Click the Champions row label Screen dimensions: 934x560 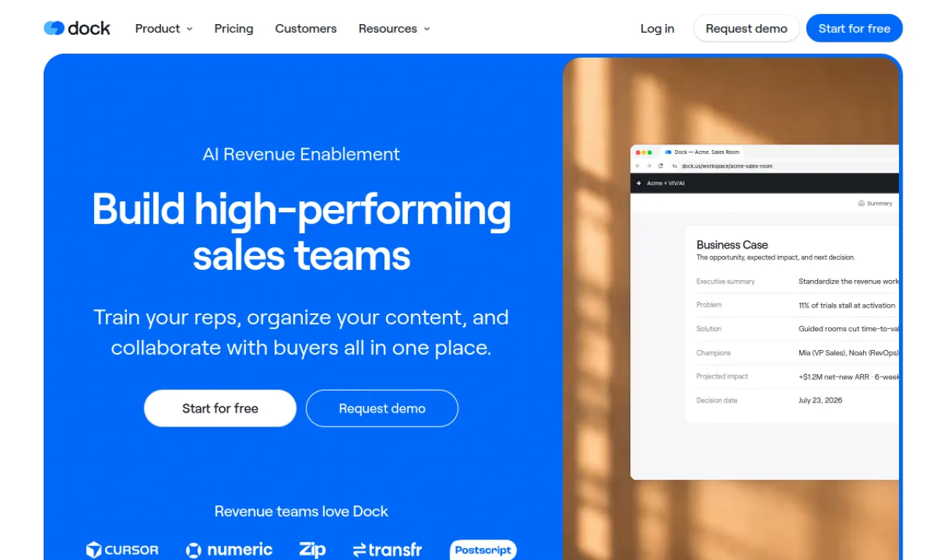pos(713,353)
